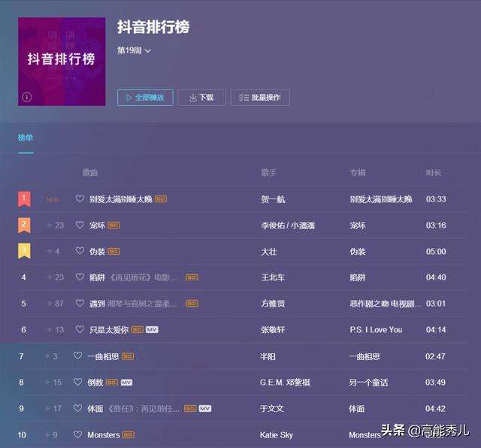The width and height of the screenshot is (481, 448).
Task: Click the SQ badge next to 伪装
Action: 113,251
